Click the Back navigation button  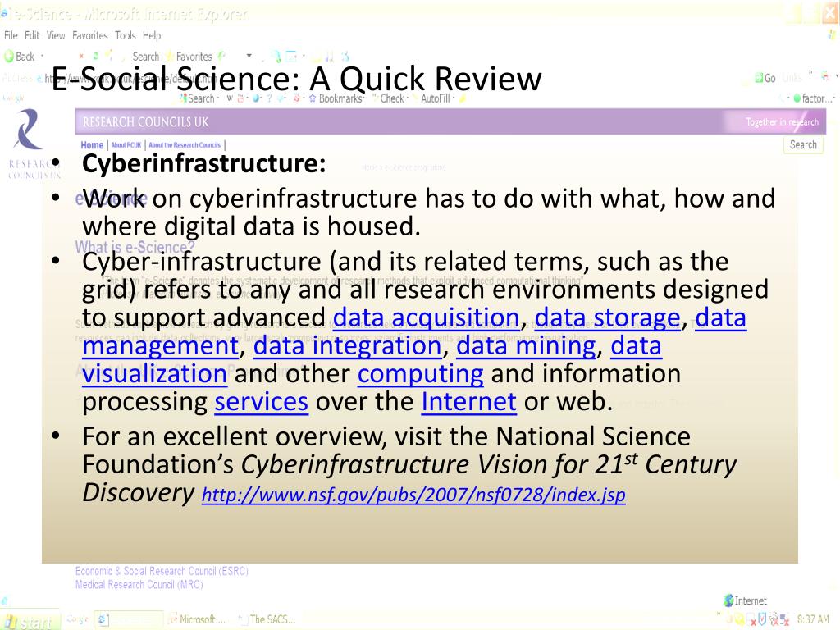20,57
